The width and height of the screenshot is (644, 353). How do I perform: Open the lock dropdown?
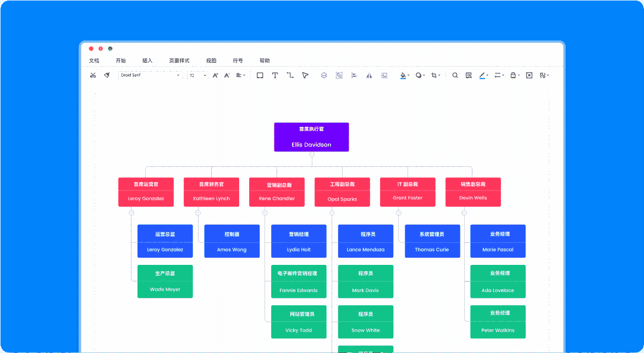[515, 75]
